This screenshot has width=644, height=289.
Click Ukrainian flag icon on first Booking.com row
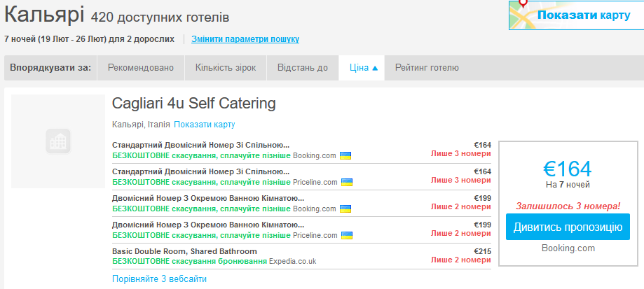[346, 155]
